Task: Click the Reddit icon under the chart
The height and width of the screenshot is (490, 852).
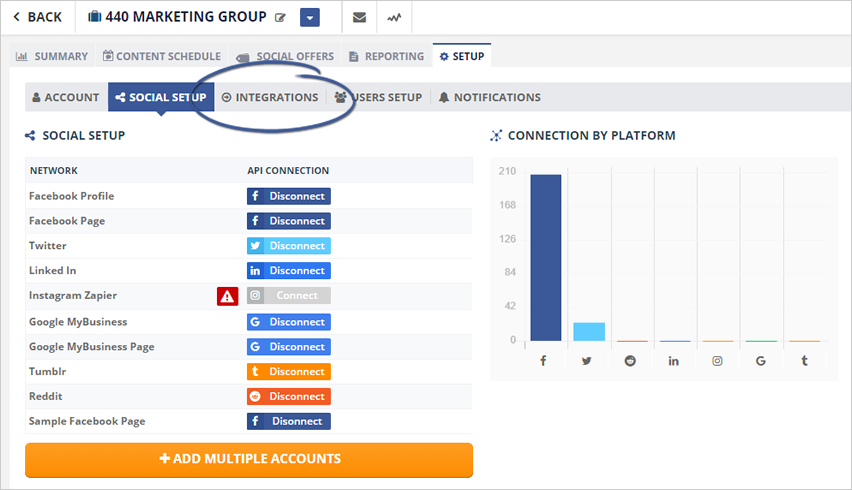Action: 631,360
